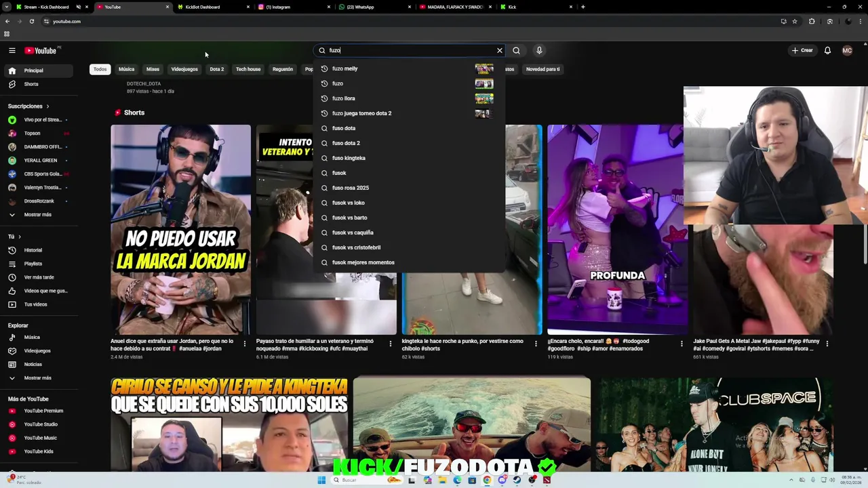The image size is (868, 488).
Task: Expand the Tú section chevron
Action: point(20,237)
